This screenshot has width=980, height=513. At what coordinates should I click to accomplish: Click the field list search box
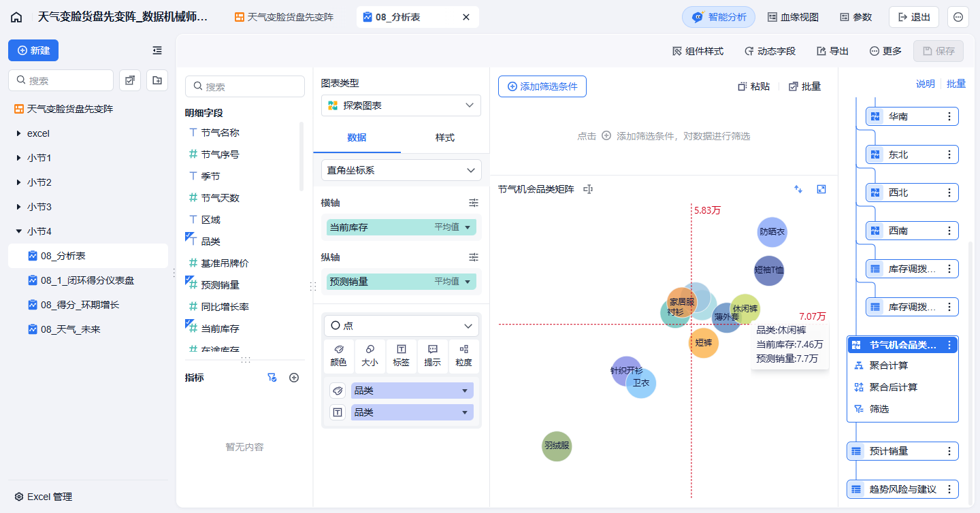coord(245,86)
